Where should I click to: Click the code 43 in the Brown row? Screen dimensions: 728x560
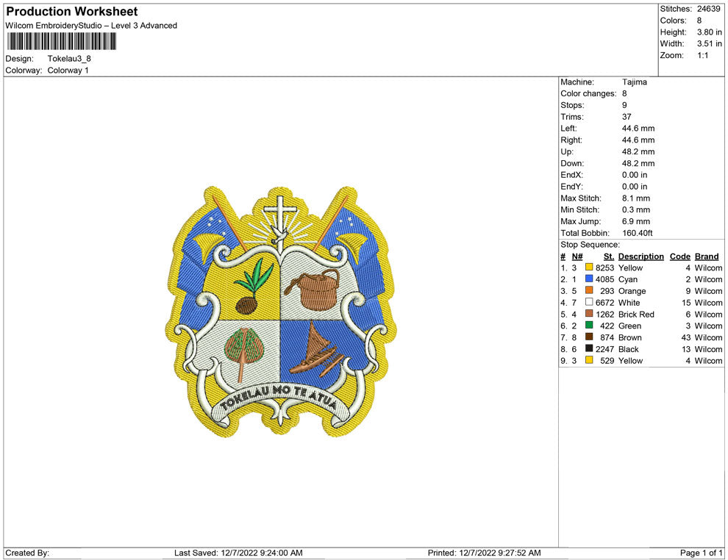[x=686, y=337]
